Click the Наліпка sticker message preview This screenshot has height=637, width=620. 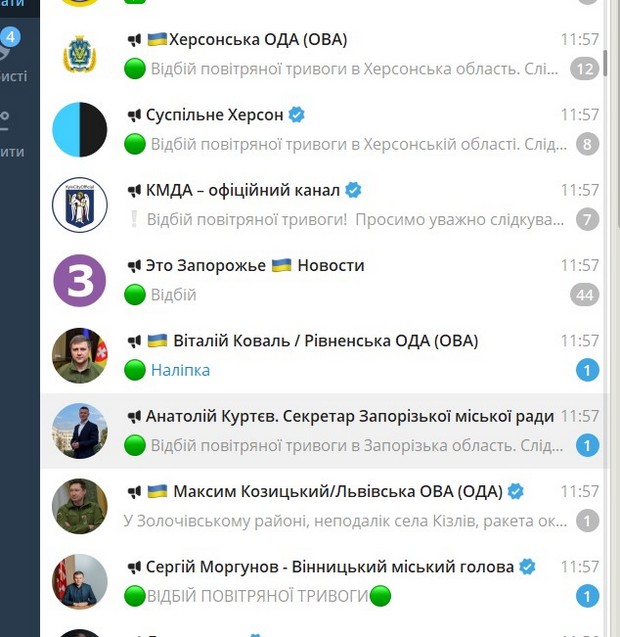point(180,370)
